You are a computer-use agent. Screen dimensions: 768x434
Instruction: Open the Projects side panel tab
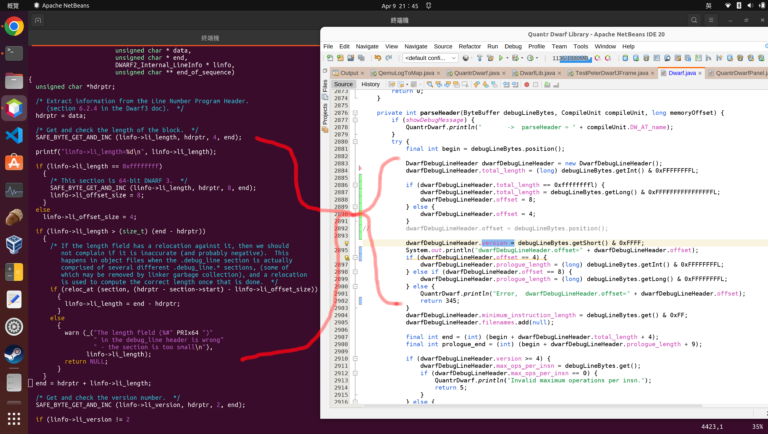coord(325,118)
